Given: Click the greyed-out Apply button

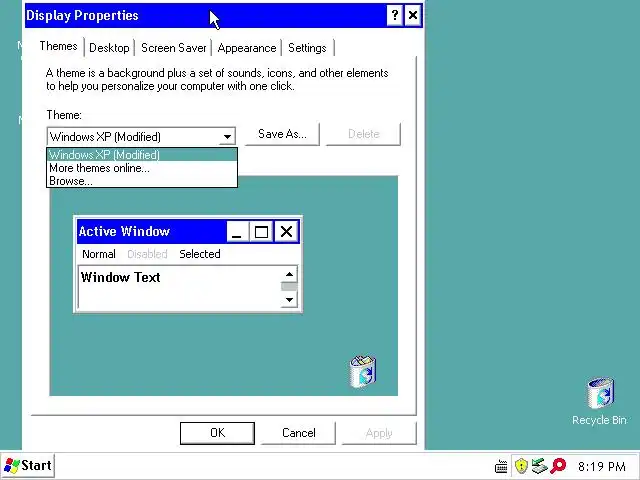Looking at the screenshot, I should point(379,433).
